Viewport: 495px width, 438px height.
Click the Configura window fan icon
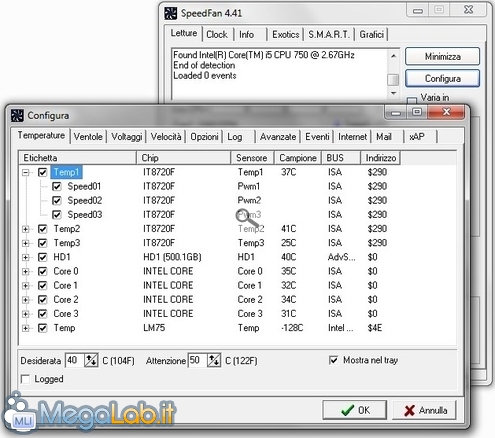point(17,115)
